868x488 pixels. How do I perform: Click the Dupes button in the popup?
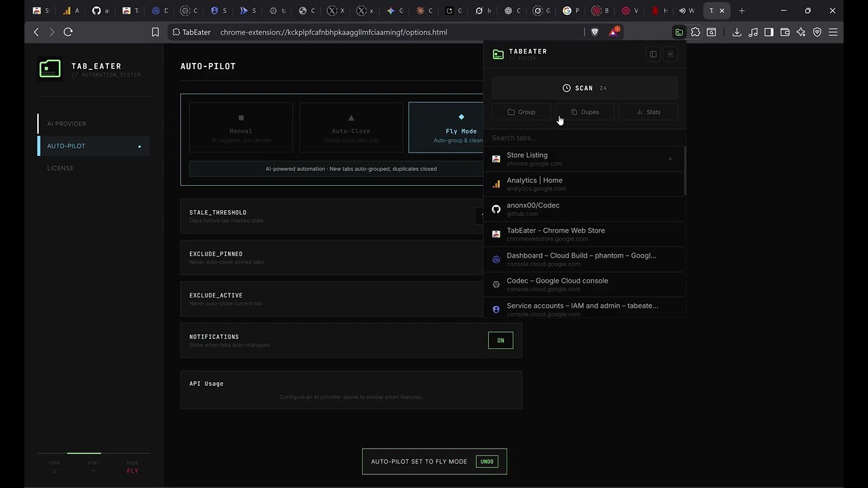[585, 112]
